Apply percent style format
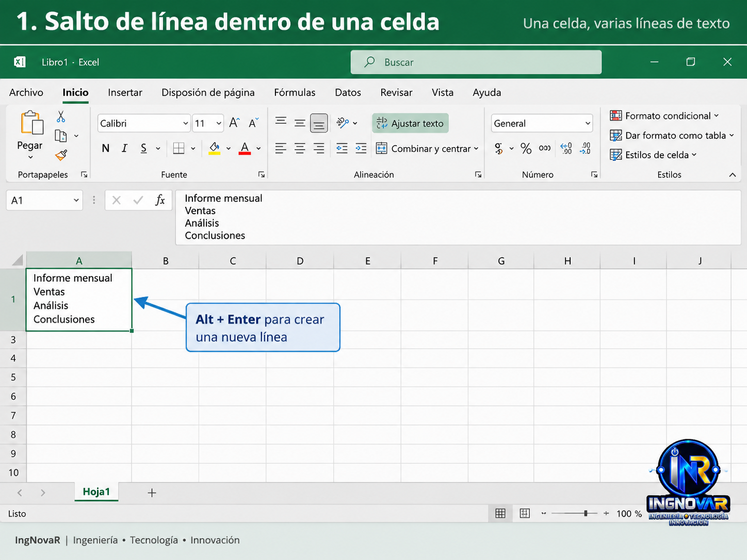 526,149
